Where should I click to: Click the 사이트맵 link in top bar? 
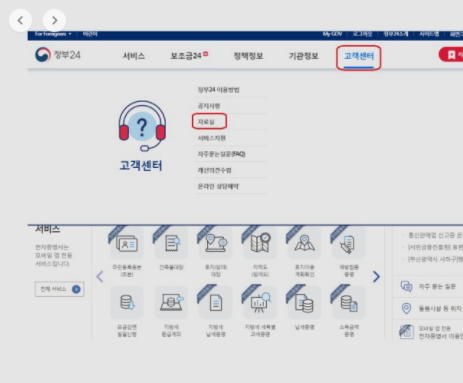pyautogui.click(x=429, y=34)
